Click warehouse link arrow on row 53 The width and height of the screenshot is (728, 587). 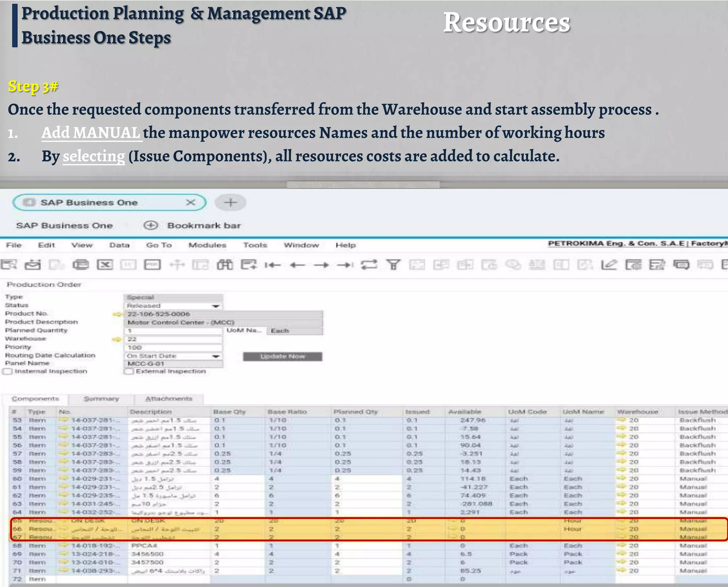tap(621, 420)
